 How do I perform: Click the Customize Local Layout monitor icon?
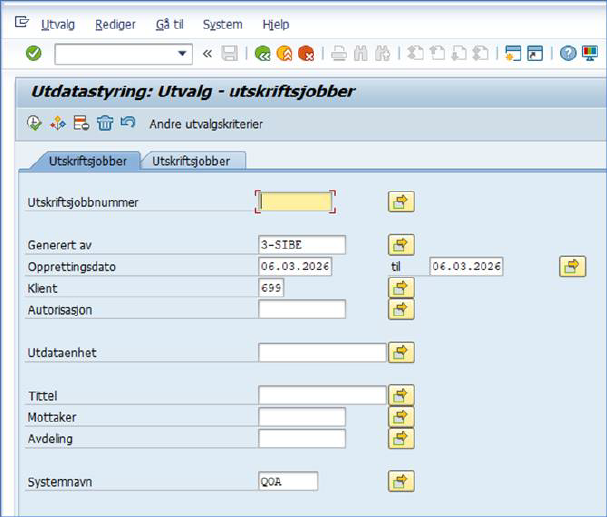coord(590,53)
